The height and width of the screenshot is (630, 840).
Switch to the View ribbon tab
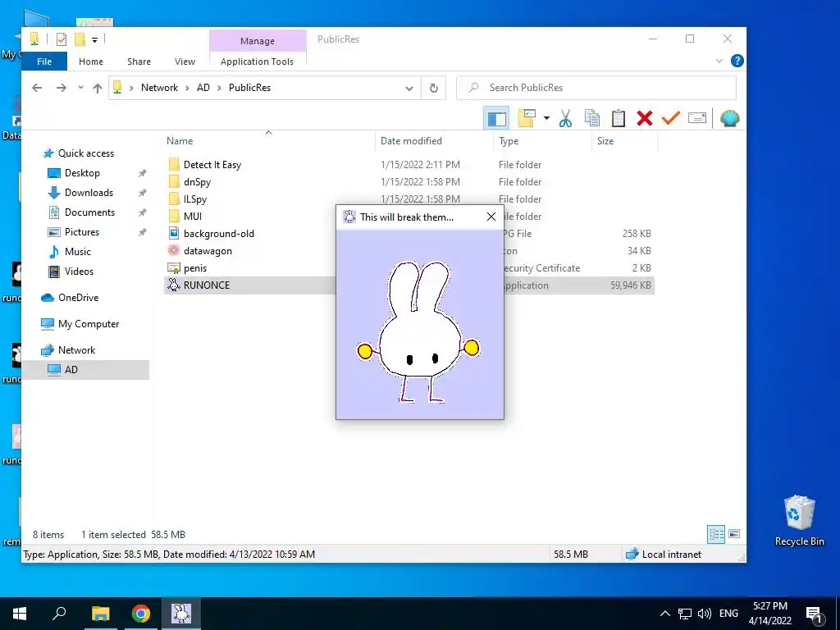(185, 62)
